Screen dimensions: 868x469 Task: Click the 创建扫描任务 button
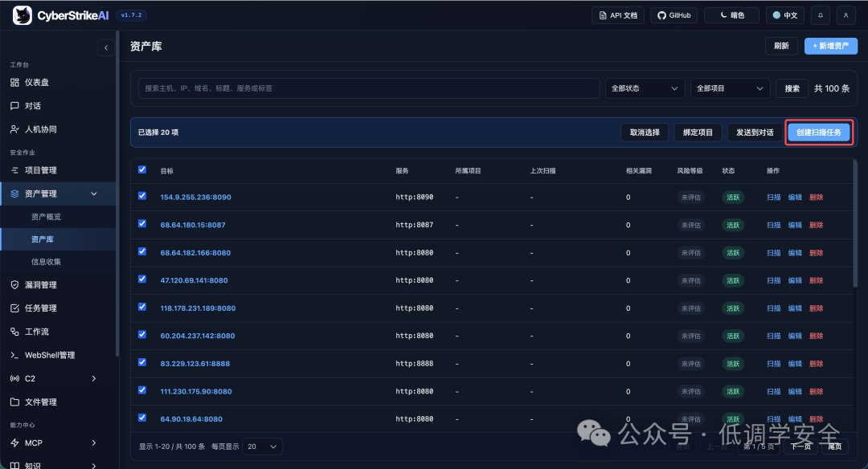(819, 133)
